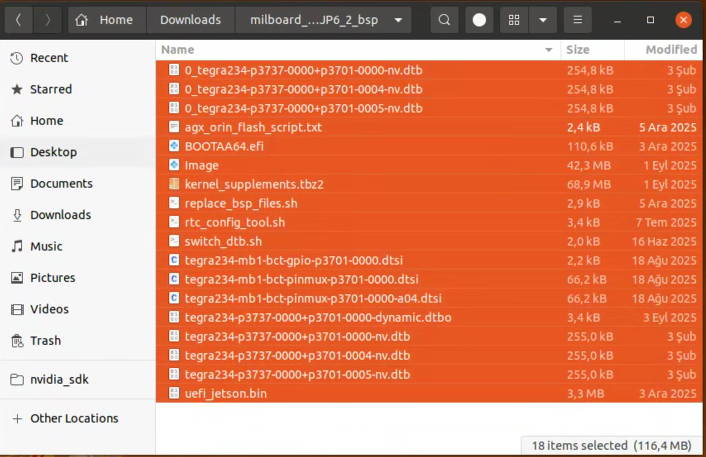Sort by the Size column header
706x457 pixels.
click(x=592, y=50)
